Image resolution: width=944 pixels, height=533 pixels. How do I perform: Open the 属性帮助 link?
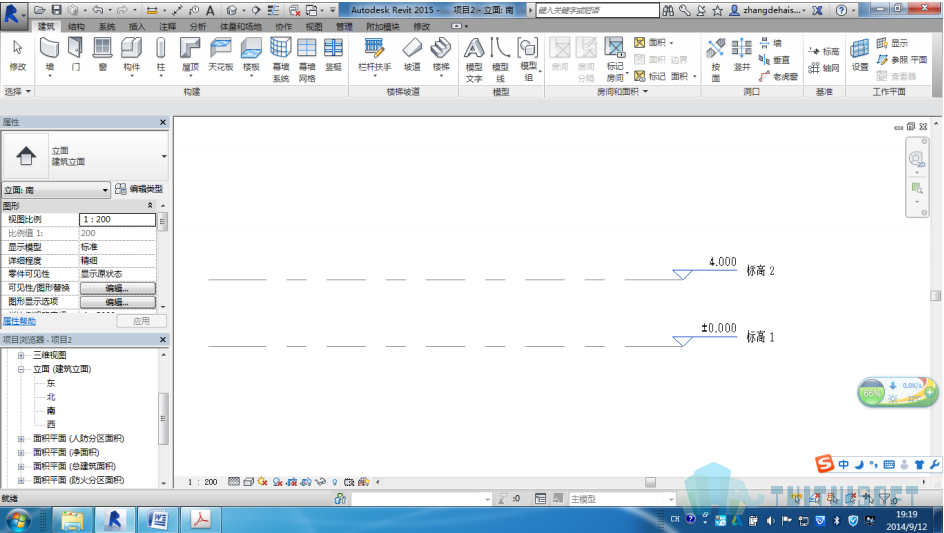19,321
